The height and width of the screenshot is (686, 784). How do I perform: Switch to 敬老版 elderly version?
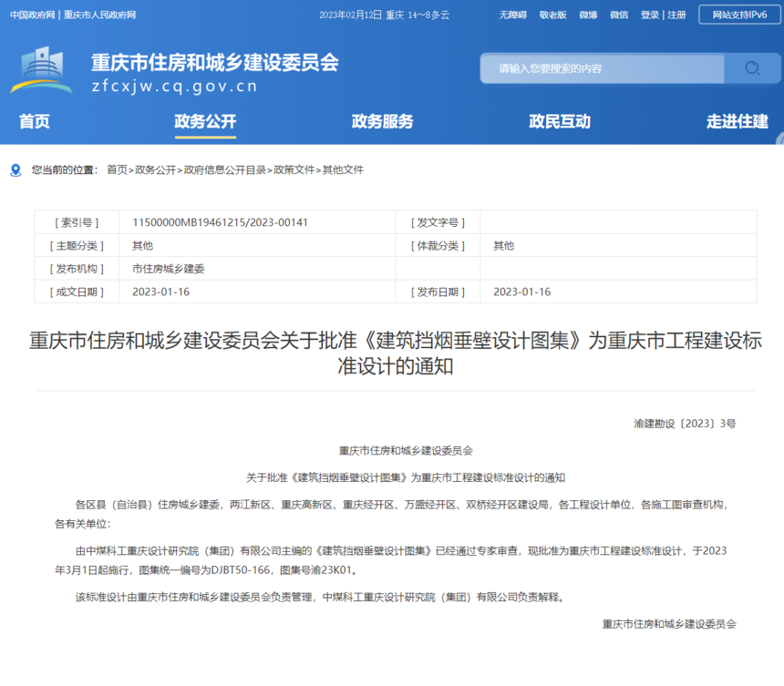552,15
